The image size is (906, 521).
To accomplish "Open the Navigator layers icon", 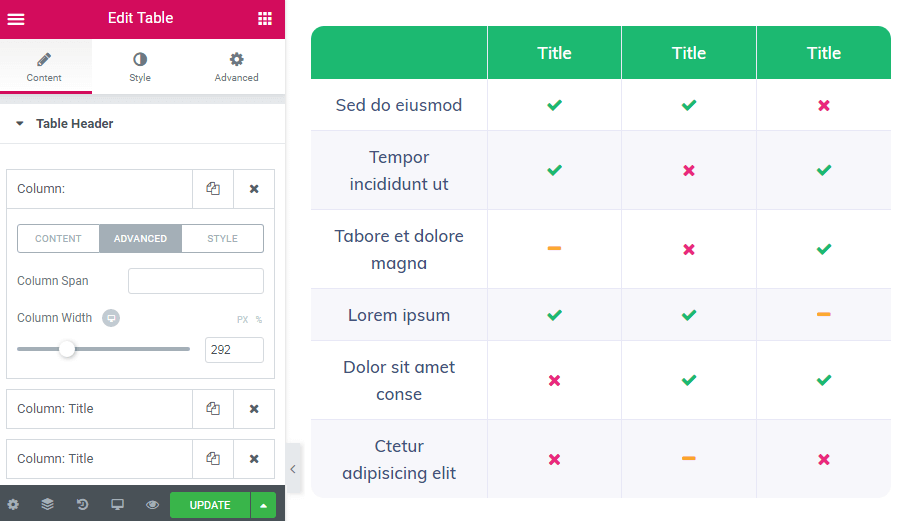I will pos(47,504).
